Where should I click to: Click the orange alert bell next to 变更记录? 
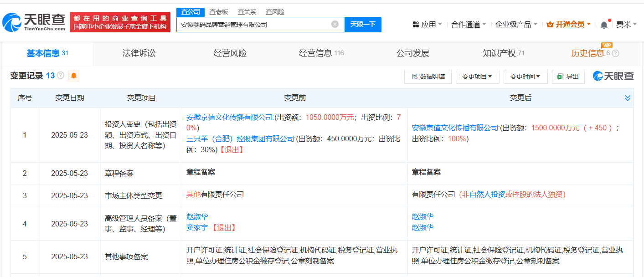[73, 76]
